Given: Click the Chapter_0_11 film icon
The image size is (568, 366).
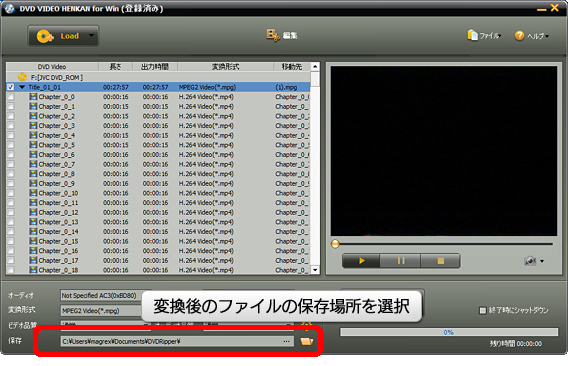Looking at the screenshot, I should click(33, 203).
